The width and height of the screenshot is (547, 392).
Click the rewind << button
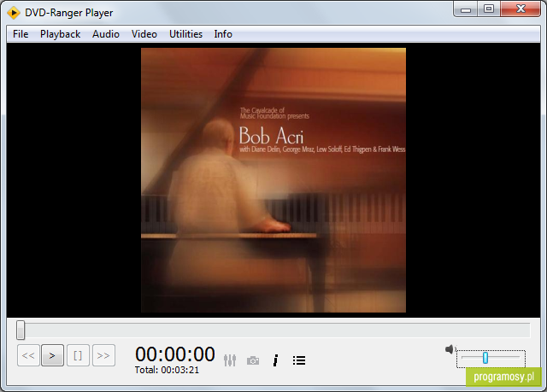[28, 355]
